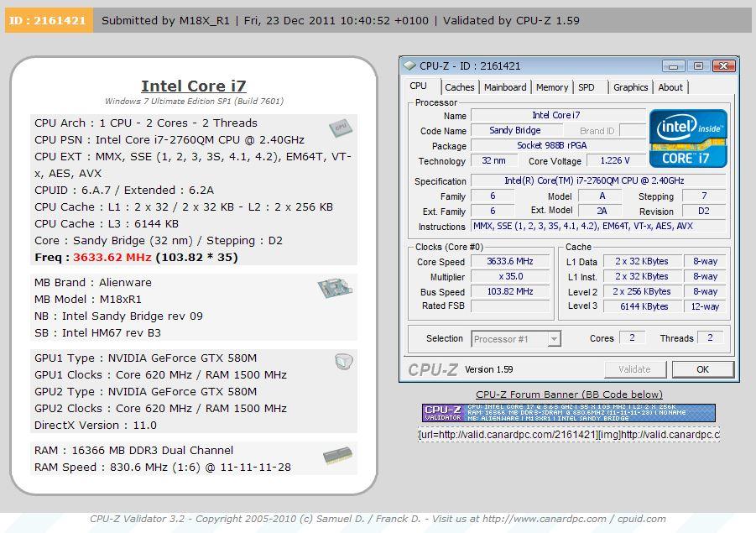Viewport: 756px width, 533px height.
Task: Click the Revision D2 value
Action: [703, 211]
